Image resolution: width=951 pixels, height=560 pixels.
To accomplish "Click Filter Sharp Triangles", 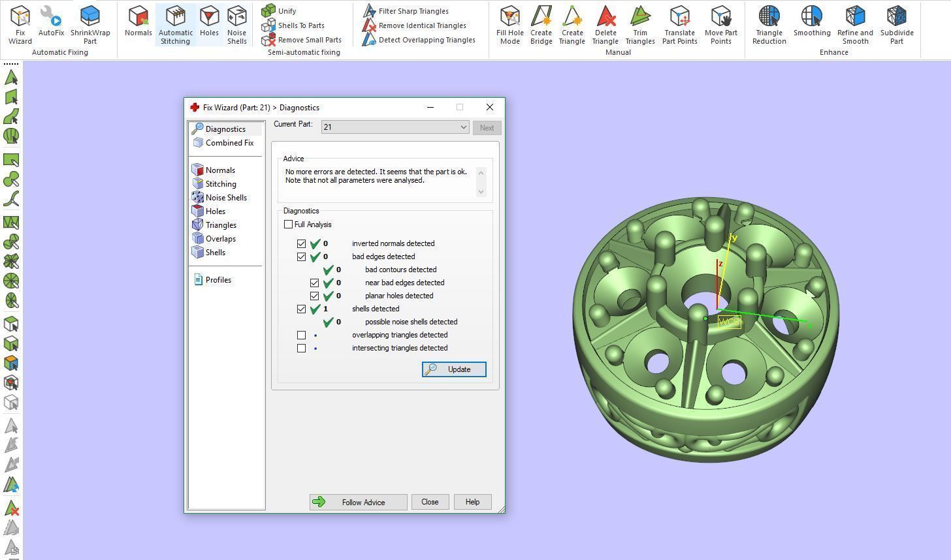I will 406,11.
